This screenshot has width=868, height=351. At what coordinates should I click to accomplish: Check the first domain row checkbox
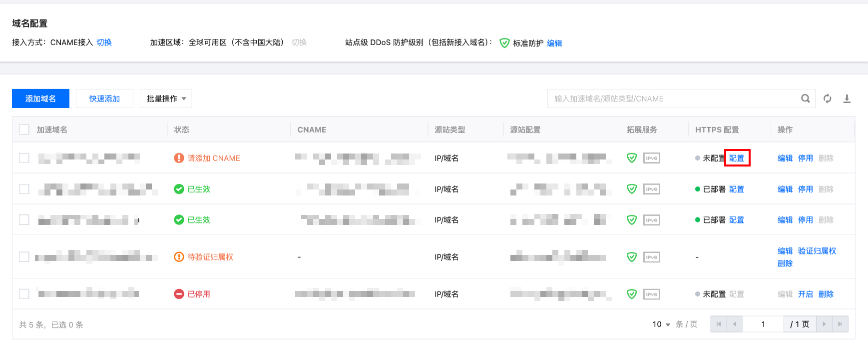tap(24, 158)
